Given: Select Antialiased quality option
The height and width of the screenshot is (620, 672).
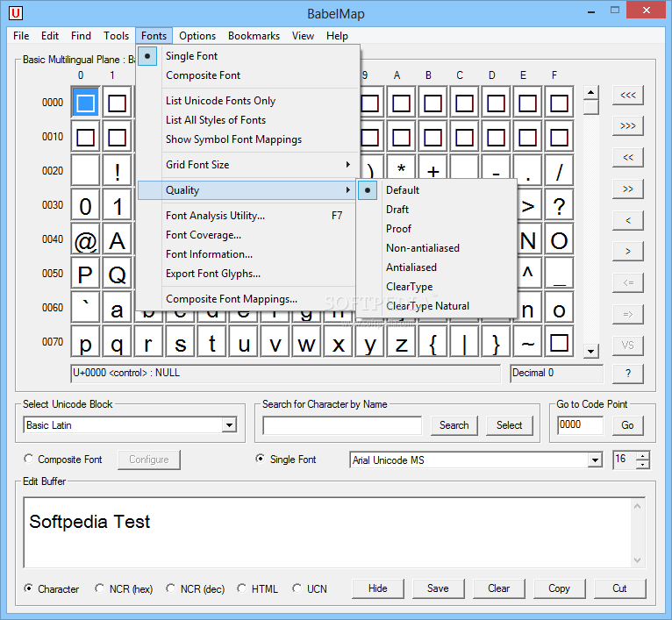Looking at the screenshot, I should click(436, 267).
